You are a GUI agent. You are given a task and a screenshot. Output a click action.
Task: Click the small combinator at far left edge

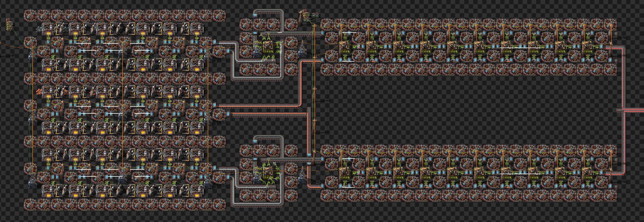10,24
